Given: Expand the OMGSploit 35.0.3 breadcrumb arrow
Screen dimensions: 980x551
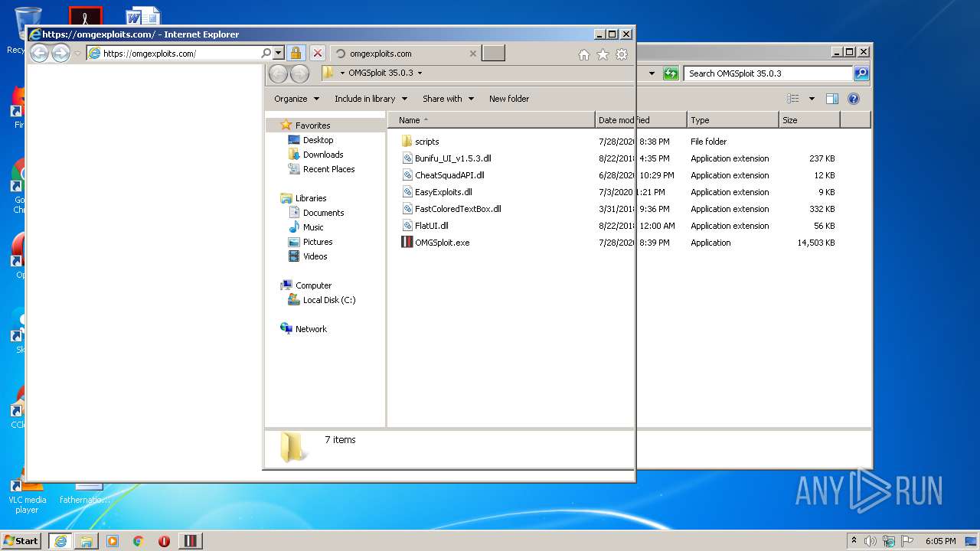Looking at the screenshot, I should click(x=420, y=73).
